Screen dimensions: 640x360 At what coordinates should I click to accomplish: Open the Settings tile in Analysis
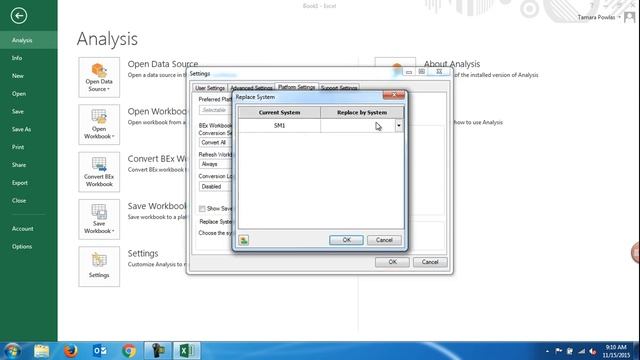tap(99, 267)
